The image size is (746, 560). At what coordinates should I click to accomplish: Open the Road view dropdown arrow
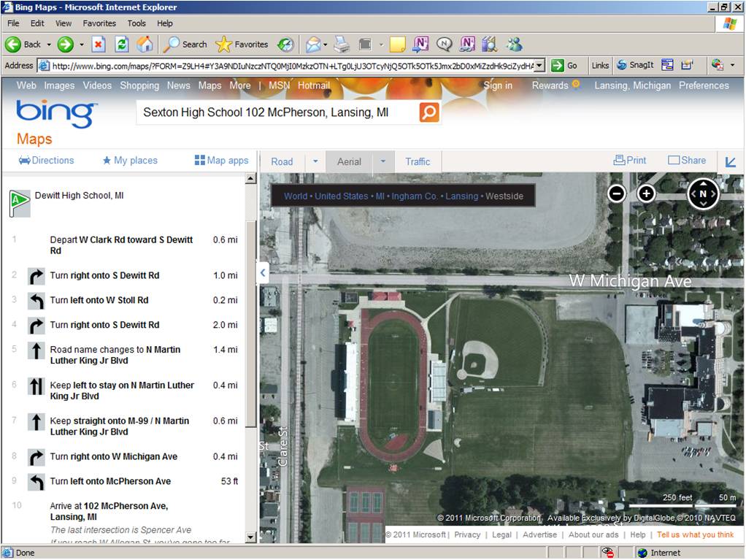[315, 161]
